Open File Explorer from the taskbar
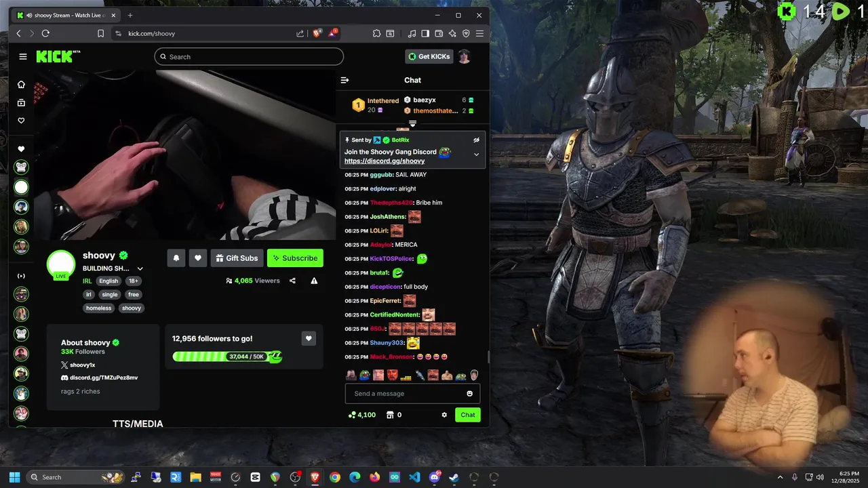Screen dimensions: 868x488 tap(195, 477)
